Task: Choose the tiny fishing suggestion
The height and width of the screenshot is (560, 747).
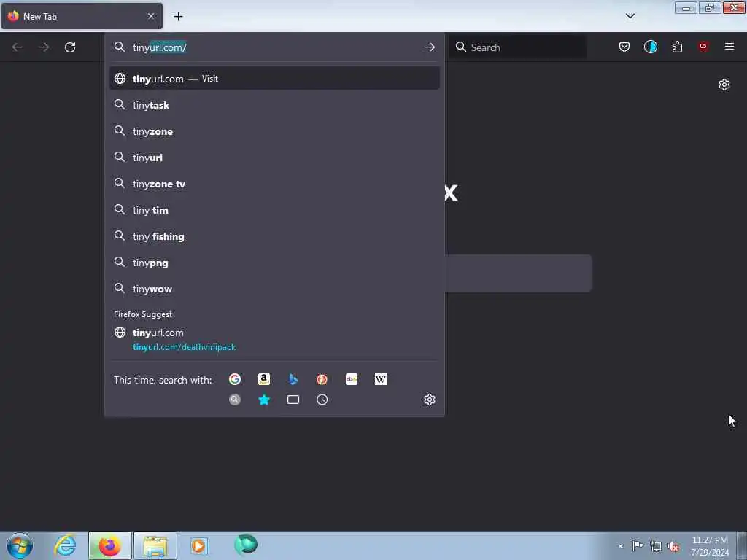Action: 274,236
